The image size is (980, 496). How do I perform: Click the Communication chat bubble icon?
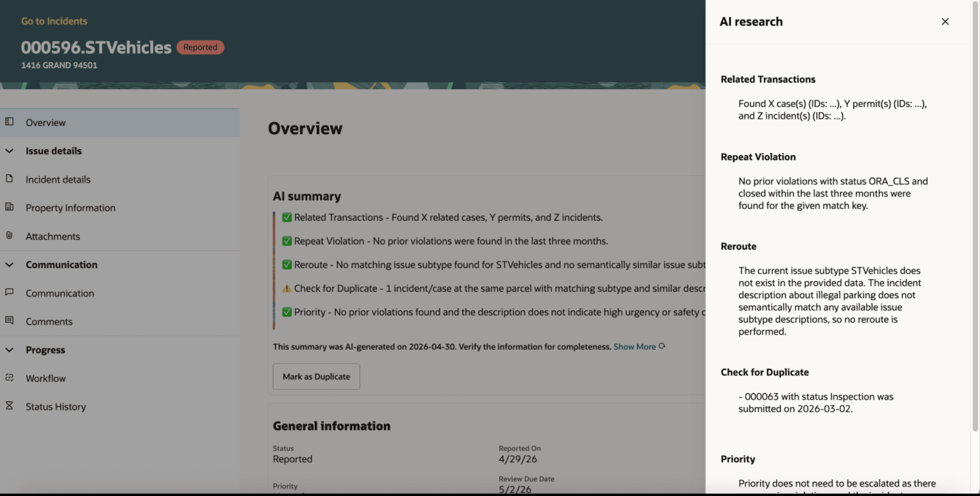tap(9, 292)
